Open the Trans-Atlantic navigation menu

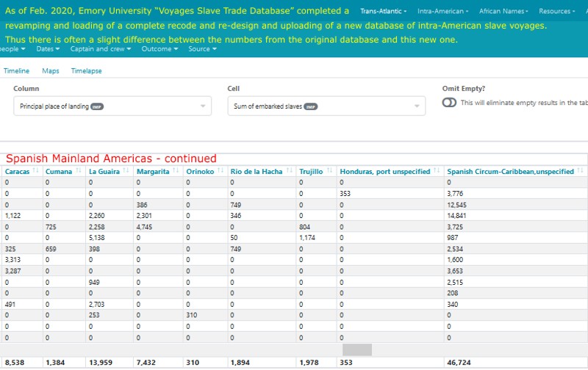(383, 11)
